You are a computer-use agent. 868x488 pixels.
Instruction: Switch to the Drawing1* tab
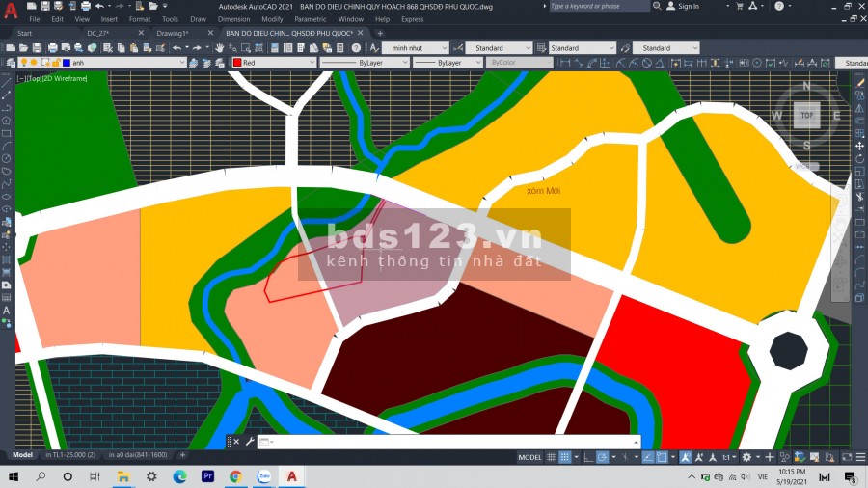173,33
